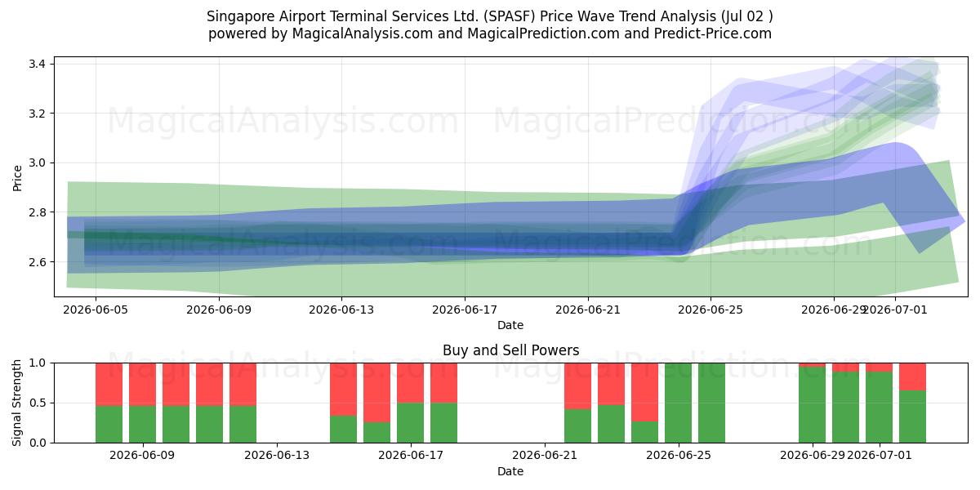The height and width of the screenshot is (490, 980).
Task: Click the 2026-06-05 date tick on price chart
Action: click(96, 310)
